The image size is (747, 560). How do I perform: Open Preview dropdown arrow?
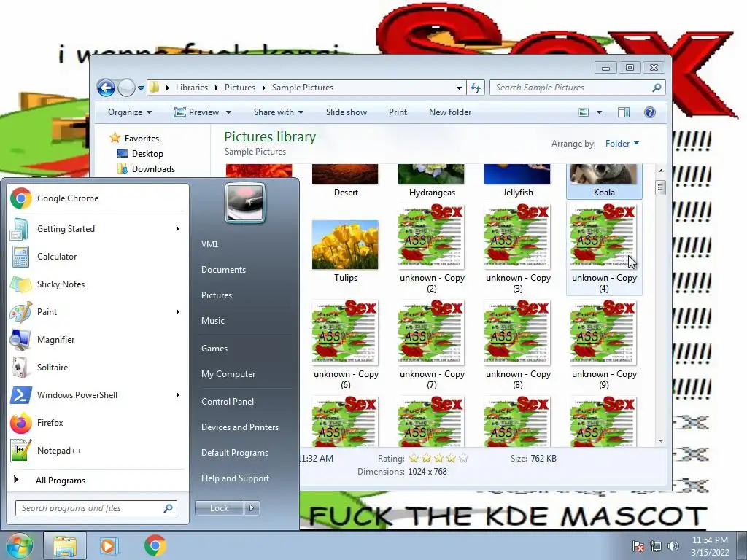pyautogui.click(x=228, y=112)
